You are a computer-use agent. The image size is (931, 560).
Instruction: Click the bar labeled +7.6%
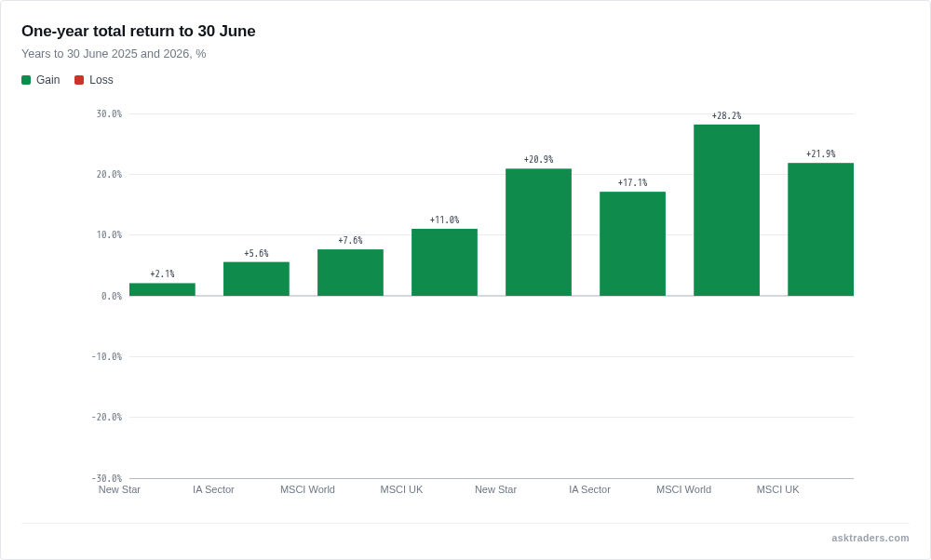[x=350, y=273]
